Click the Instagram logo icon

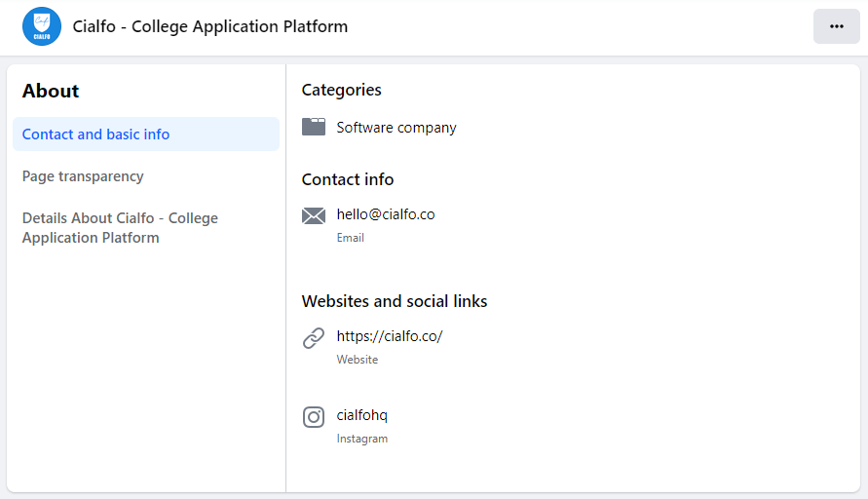[314, 417]
